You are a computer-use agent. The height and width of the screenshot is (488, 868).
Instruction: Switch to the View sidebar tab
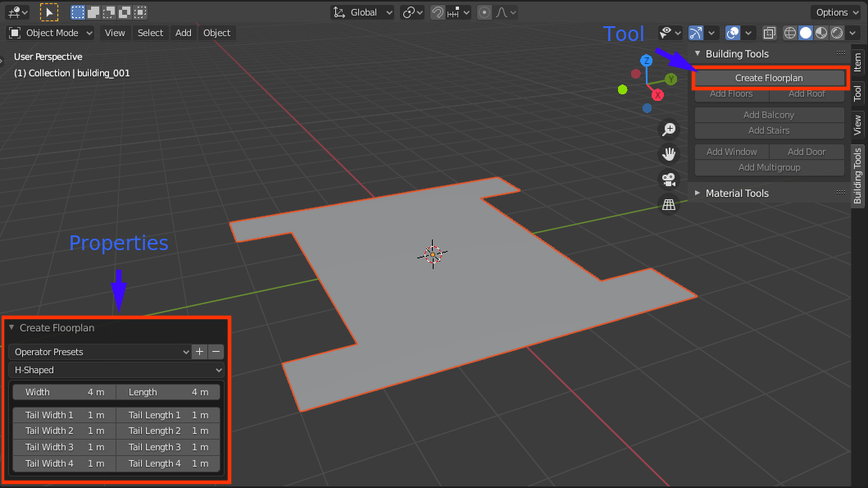pyautogui.click(x=857, y=125)
